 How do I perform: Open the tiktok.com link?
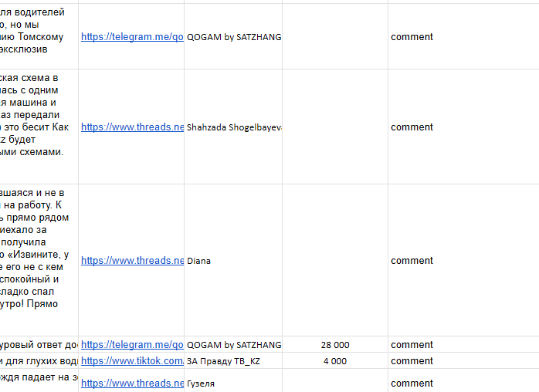coord(132,360)
